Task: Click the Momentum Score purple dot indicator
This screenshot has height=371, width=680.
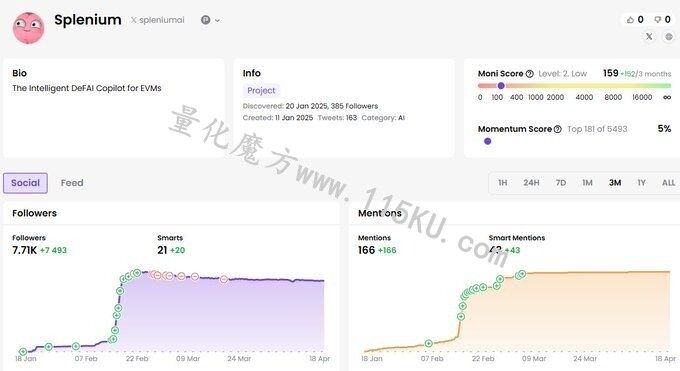Action: [x=487, y=141]
